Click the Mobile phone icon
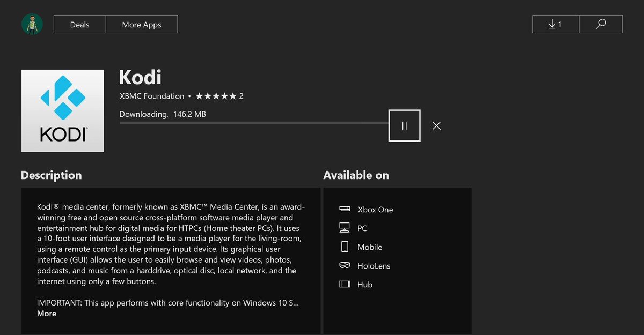644x335 pixels. (x=345, y=247)
